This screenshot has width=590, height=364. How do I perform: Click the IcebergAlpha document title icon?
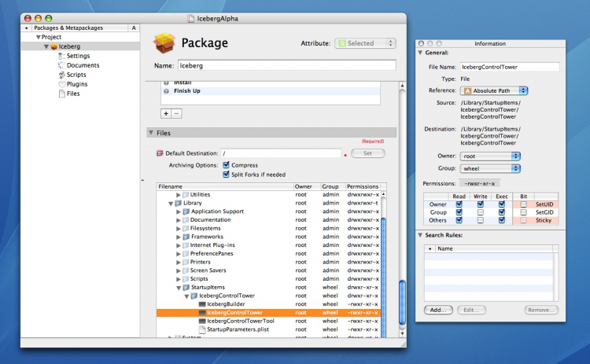pos(191,18)
